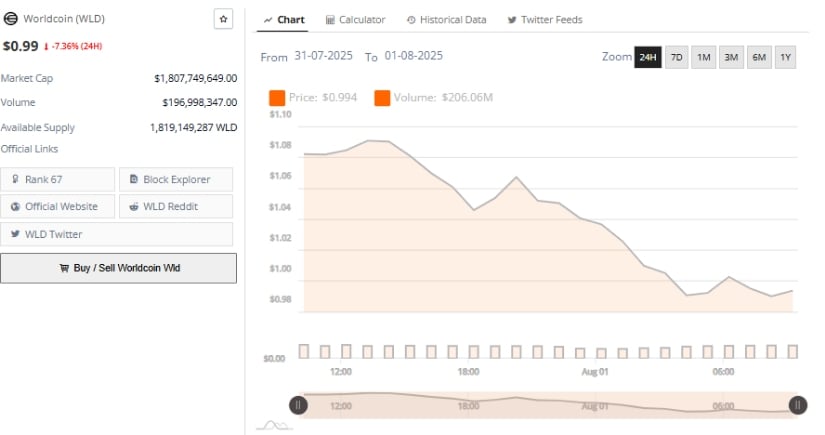Click the shopping cart icon
Image resolution: width=825 pixels, height=435 pixels.
[64, 268]
